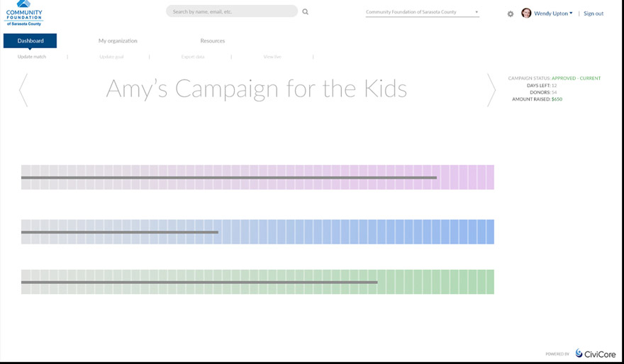This screenshot has height=364, width=624.
Task: Click the Export data option
Action: [x=193, y=57]
